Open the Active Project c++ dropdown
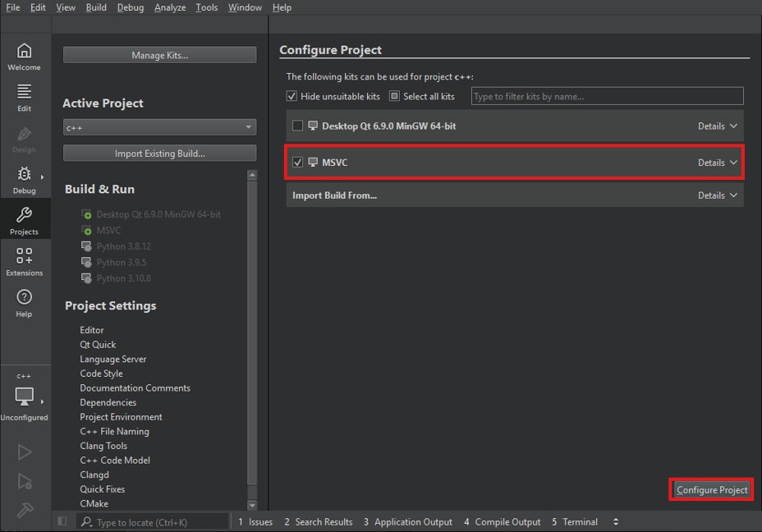Viewport: 762px width, 532px height. (x=160, y=127)
